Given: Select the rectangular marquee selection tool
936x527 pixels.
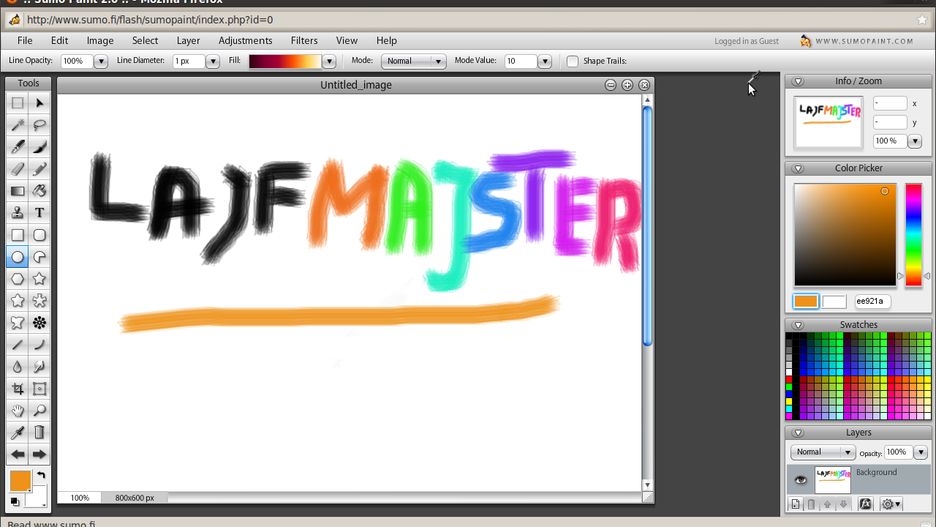Looking at the screenshot, I should point(17,103).
